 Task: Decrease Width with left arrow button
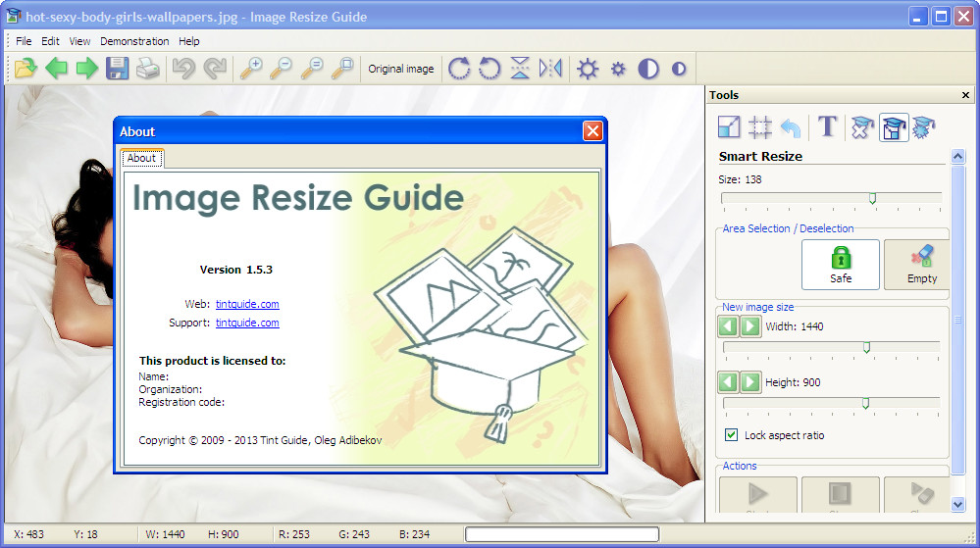point(728,326)
